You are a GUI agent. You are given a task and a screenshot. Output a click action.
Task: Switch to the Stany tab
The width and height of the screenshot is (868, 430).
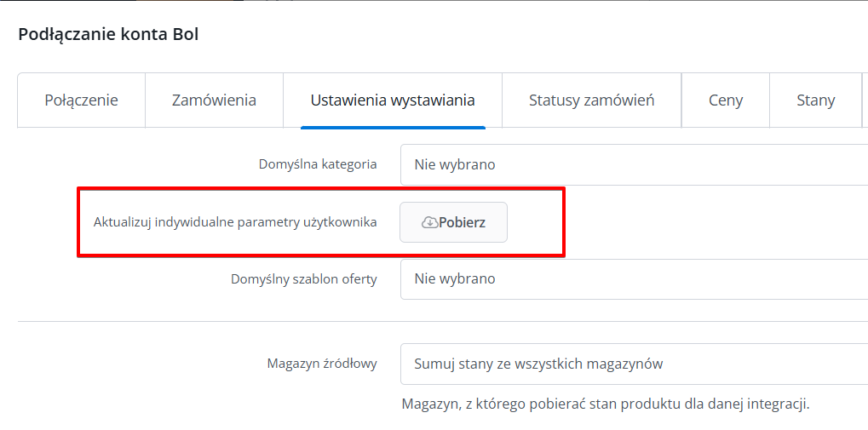[x=815, y=100]
